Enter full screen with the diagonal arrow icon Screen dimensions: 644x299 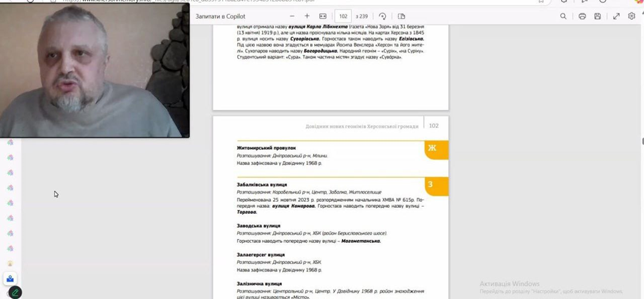tap(616, 16)
